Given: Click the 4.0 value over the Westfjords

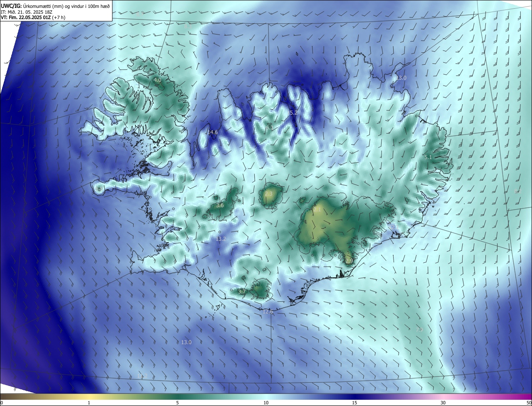Looking at the screenshot, I should pos(157,80).
